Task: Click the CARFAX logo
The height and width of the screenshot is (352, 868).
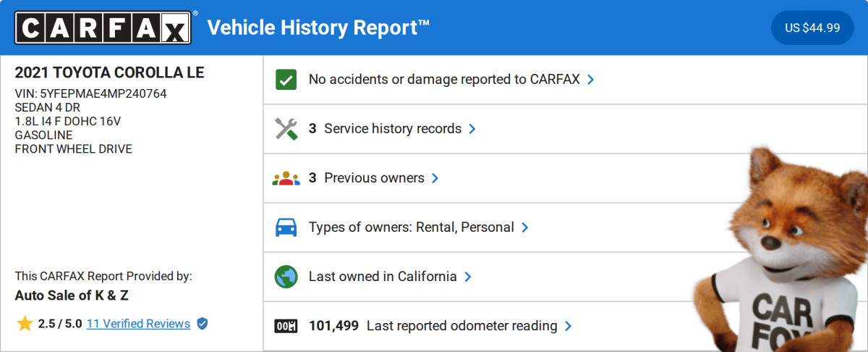Action: coord(103,28)
